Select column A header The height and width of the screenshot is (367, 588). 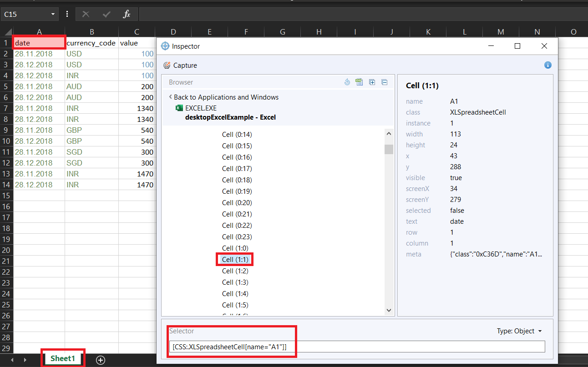[x=39, y=32]
